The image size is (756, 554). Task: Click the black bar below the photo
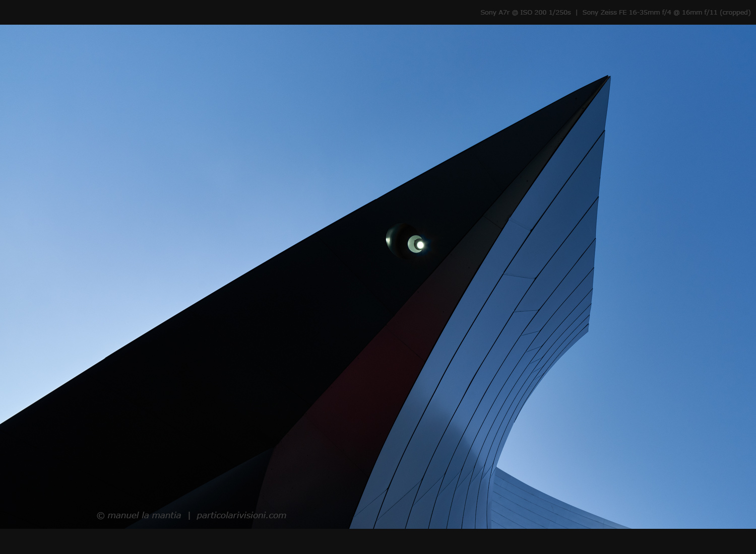378,541
